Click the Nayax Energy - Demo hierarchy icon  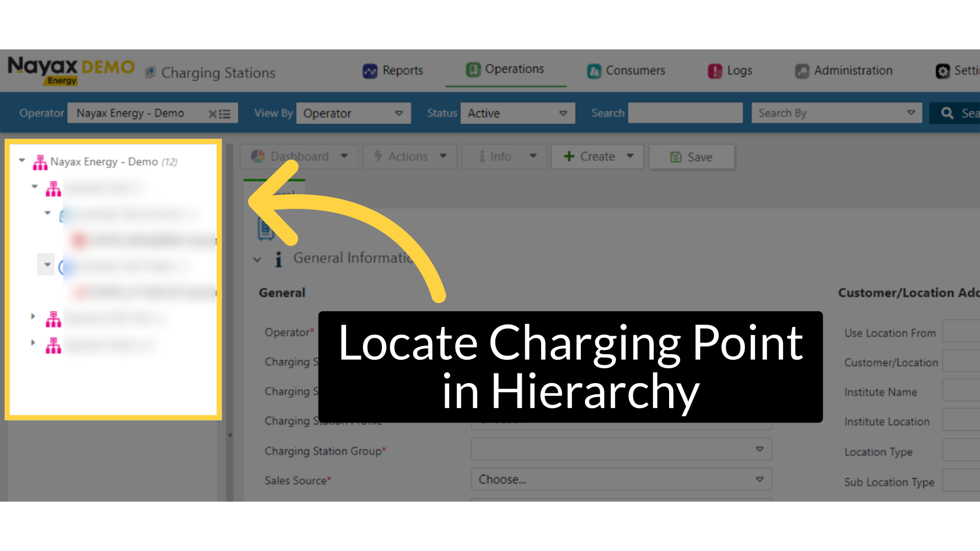(x=40, y=162)
